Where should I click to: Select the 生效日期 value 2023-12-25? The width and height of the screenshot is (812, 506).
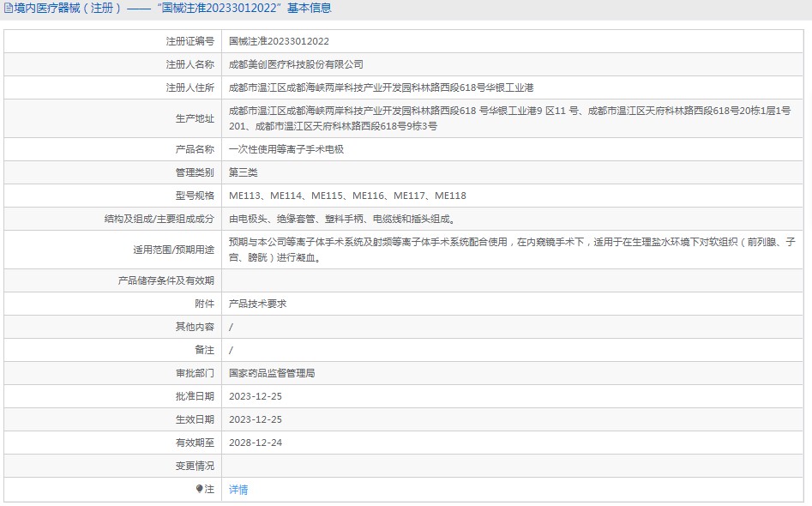point(256,419)
